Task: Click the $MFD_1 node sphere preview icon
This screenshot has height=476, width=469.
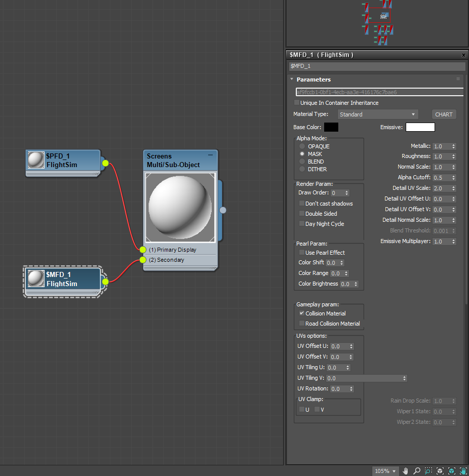Action: click(36, 279)
